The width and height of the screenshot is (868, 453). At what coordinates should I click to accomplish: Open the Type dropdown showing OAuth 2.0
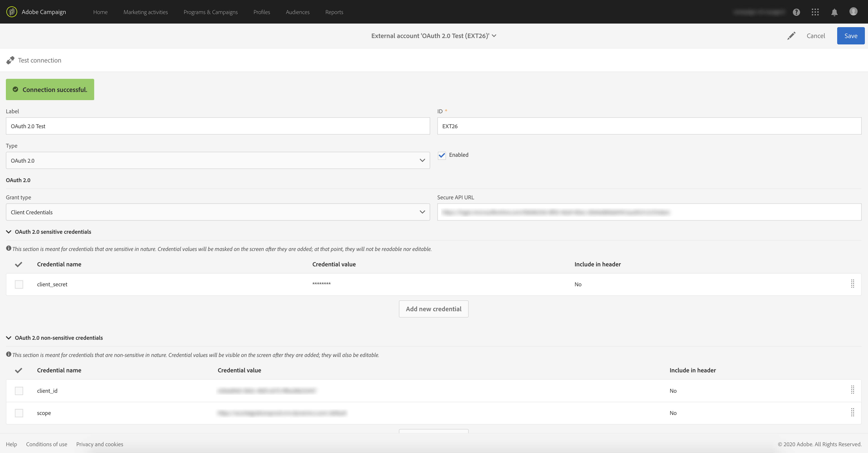218,160
